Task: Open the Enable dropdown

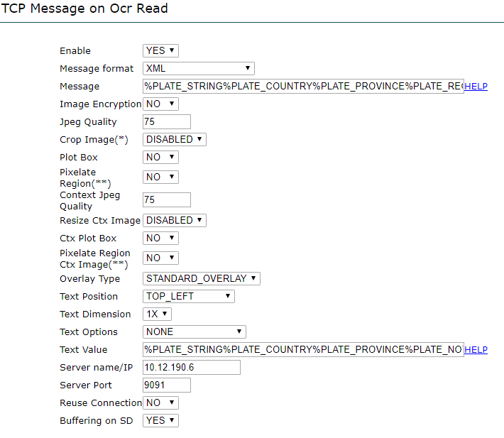Action: pos(160,50)
